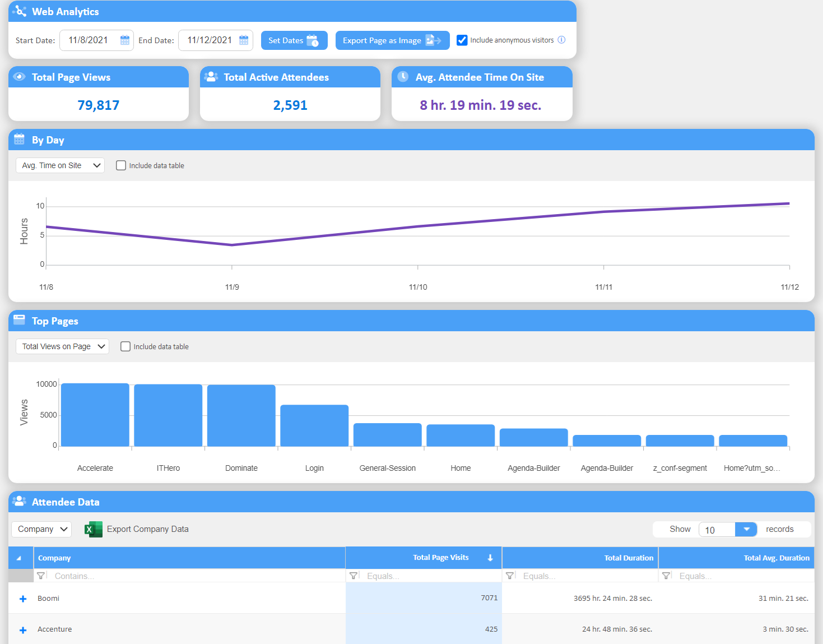Screen dimensions: 823x644
Task: Click the Start Date calendar icon
Action: (x=125, y=40)
